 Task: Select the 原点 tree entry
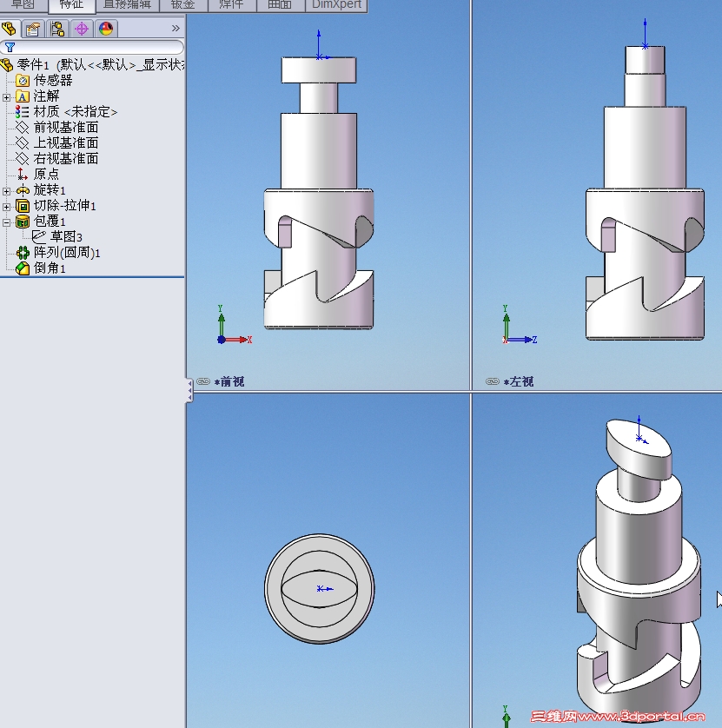coord(46,174)
